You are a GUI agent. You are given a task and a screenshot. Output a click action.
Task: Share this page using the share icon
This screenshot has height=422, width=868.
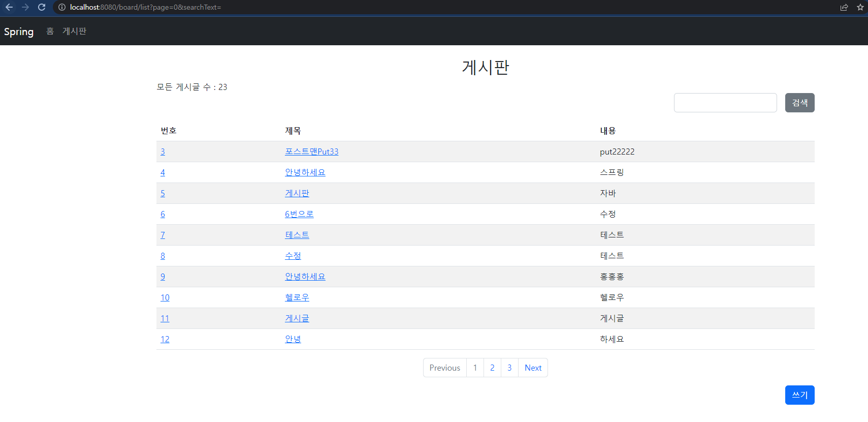click(844, 7)
